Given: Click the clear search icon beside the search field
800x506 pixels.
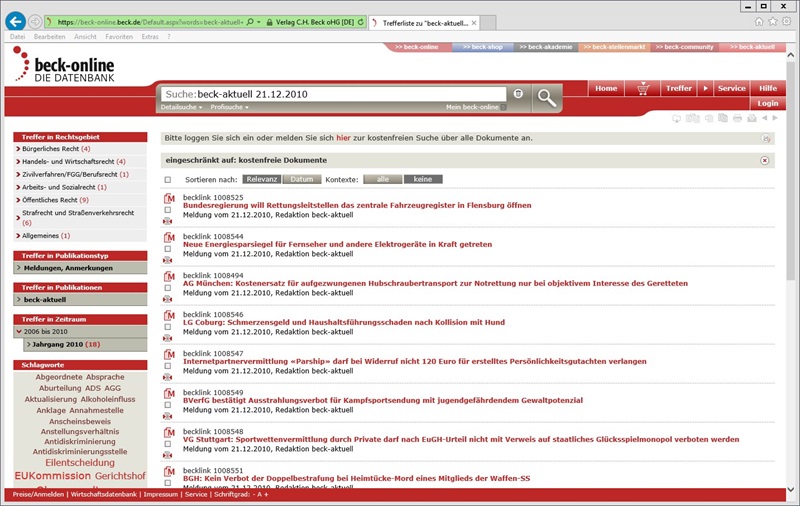Looking at the screenshot, I should (518, 93).
